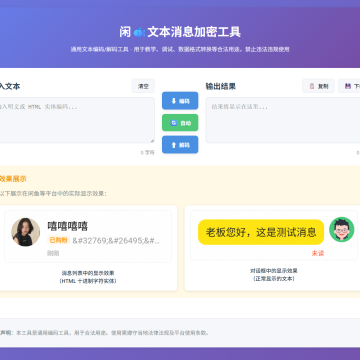Click the 输出结果 output text area
This screenshot has height=360, width=360.
click(x=283, y=120)
